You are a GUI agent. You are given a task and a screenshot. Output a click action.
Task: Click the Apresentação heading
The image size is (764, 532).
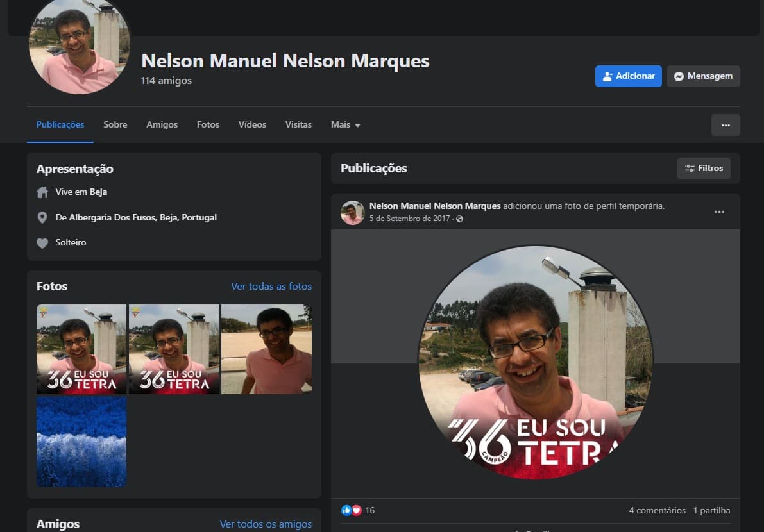(x=75, y=169)
